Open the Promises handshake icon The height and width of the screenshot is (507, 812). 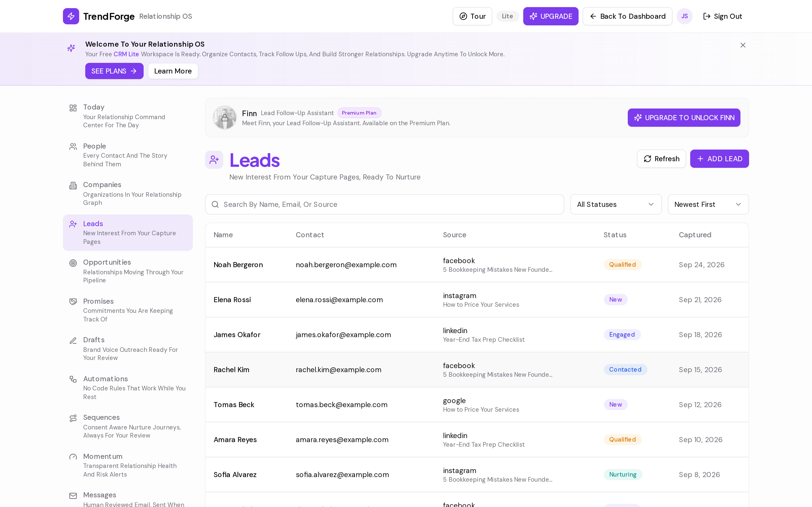(73, 302)
